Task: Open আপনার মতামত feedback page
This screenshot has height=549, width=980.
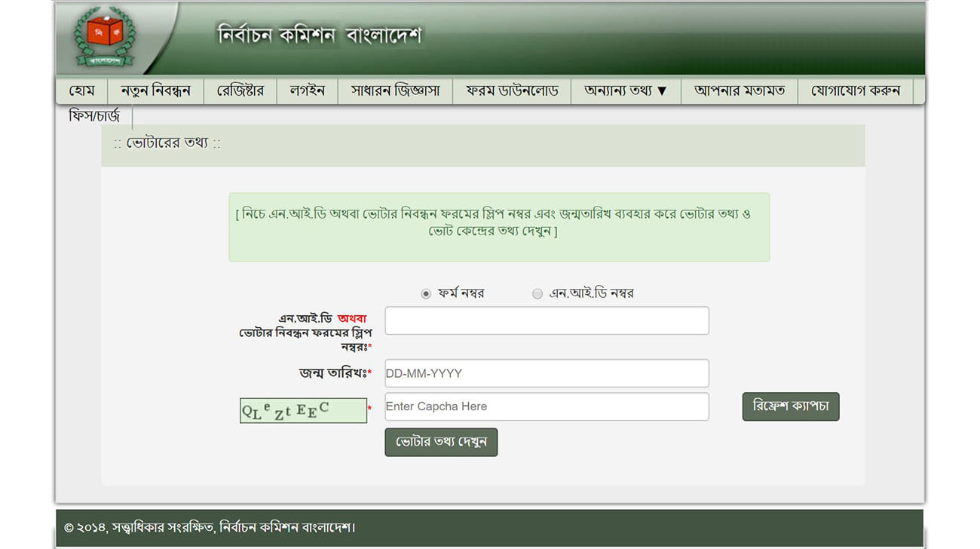Action: (740, 91)
